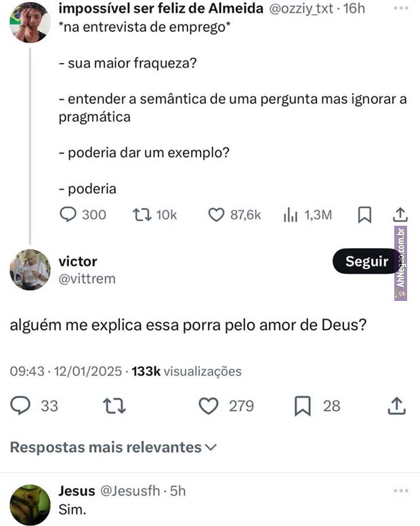Like victor's tweet with 279 likes
Viewport: 420px width, 526px height.
coord(209,406)
